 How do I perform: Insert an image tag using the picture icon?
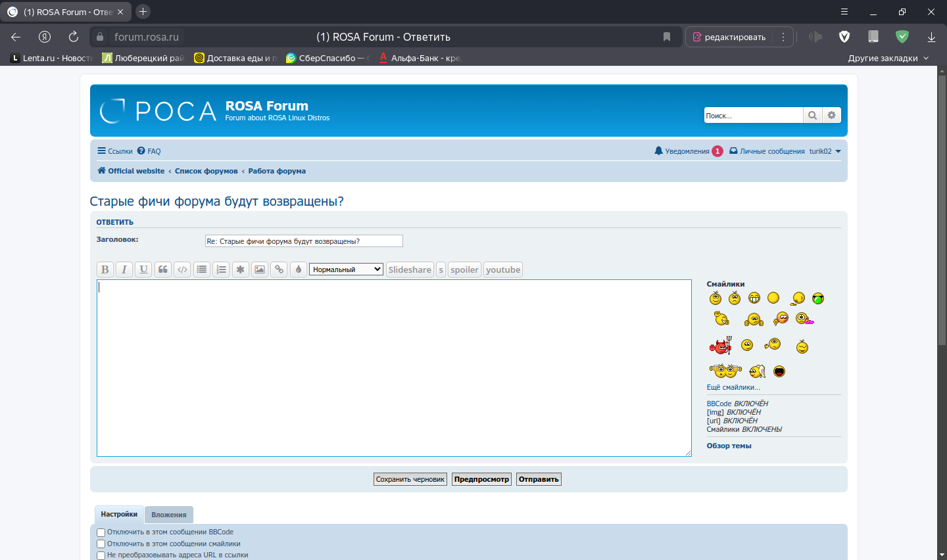(260, 269)
